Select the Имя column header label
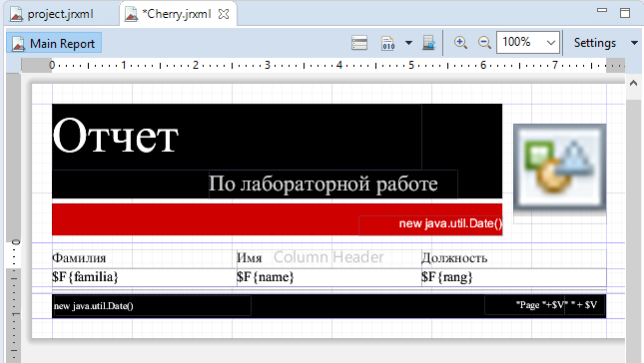The height and width of the screenshot is (363, 644). pos(328,258)
